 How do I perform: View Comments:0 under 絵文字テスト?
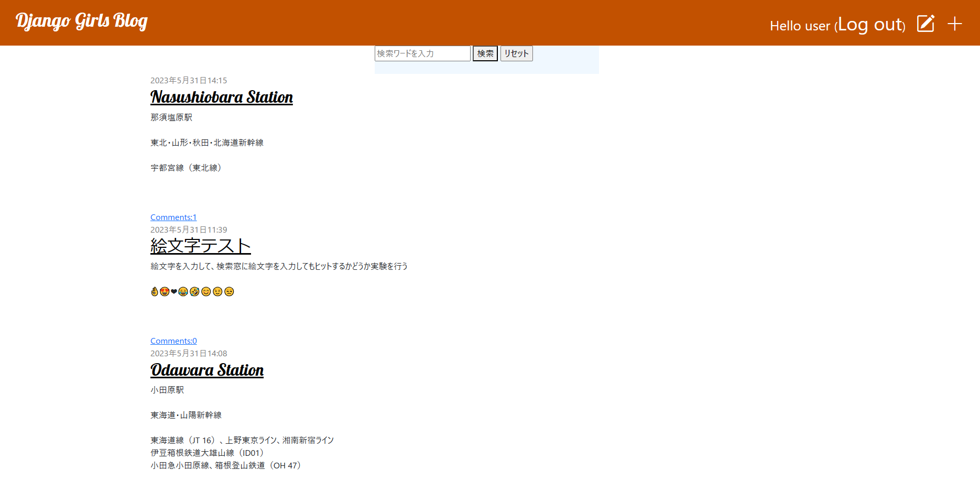[173, 341]
